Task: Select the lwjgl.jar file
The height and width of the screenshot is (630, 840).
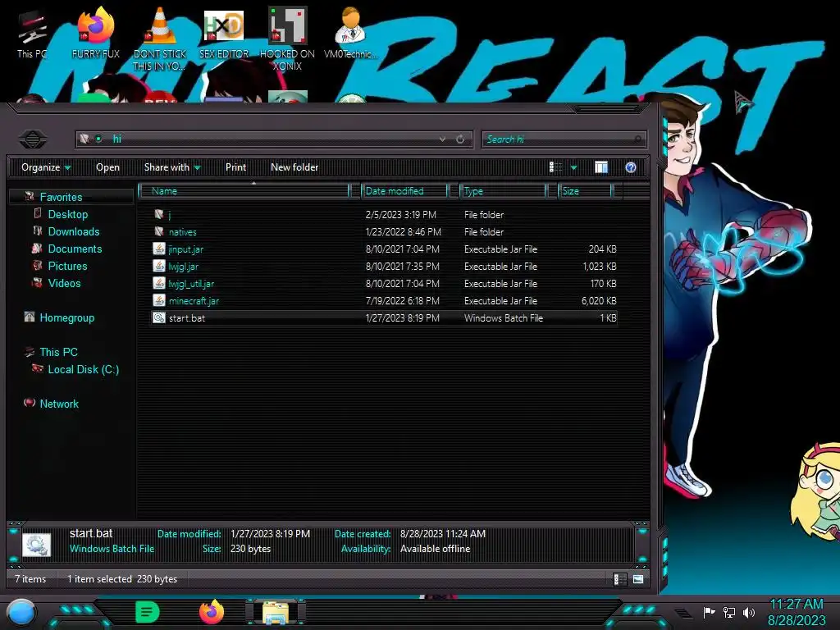Action: click(384, 267)
